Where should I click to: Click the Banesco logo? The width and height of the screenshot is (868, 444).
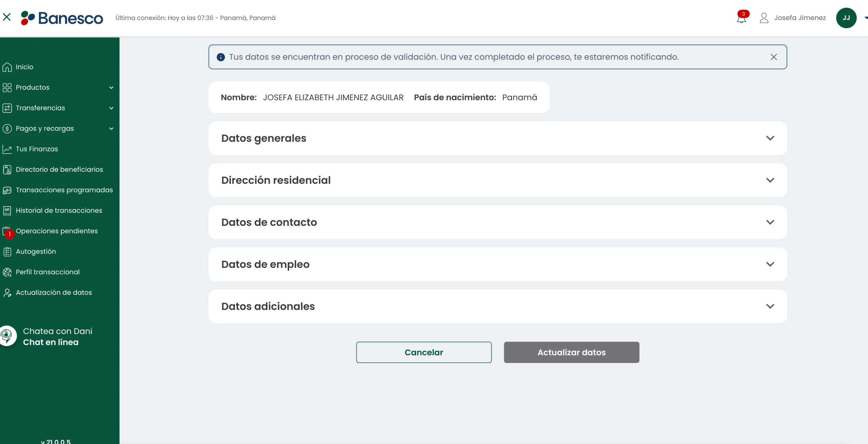62,18
